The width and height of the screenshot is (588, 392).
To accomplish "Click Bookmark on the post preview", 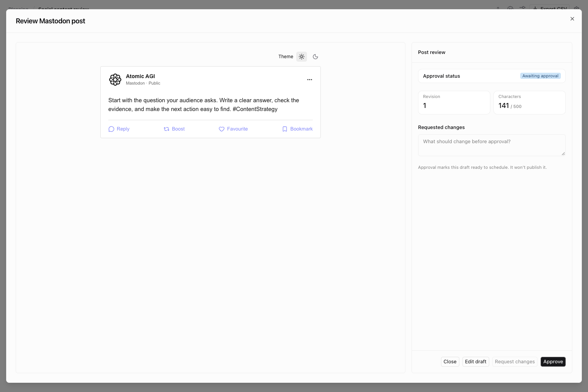I will click(x=297, y=129).
